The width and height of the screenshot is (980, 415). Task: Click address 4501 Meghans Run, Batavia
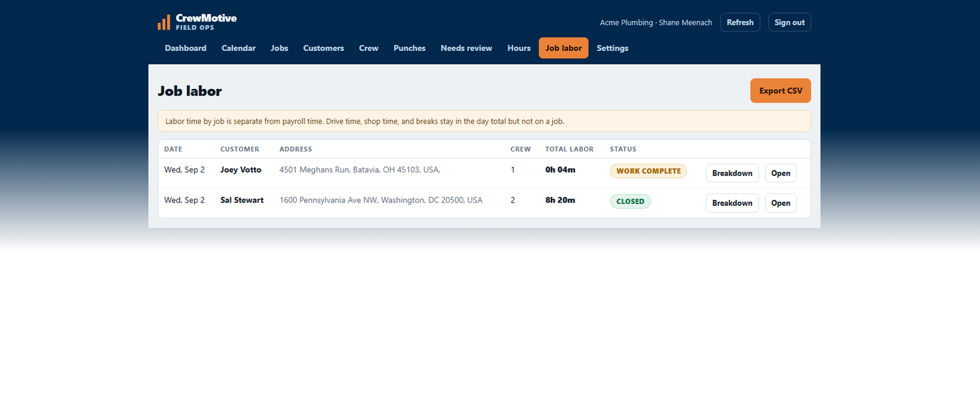point(360,170)
